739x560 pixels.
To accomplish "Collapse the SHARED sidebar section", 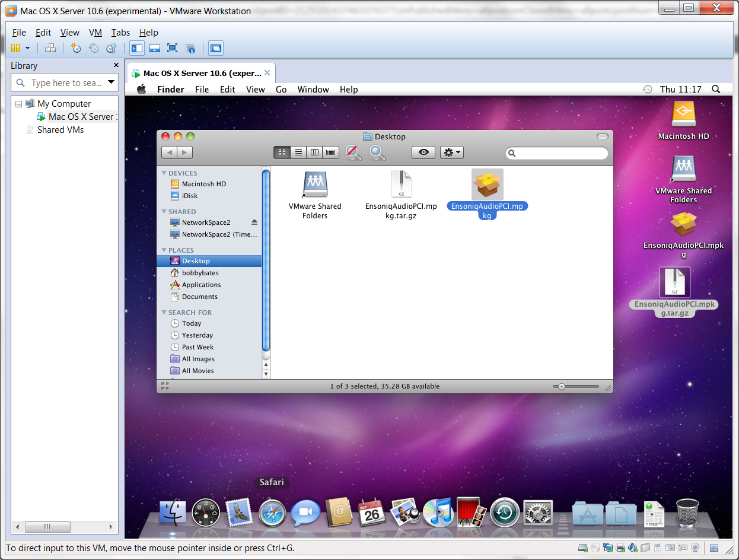I will [164, 212].
